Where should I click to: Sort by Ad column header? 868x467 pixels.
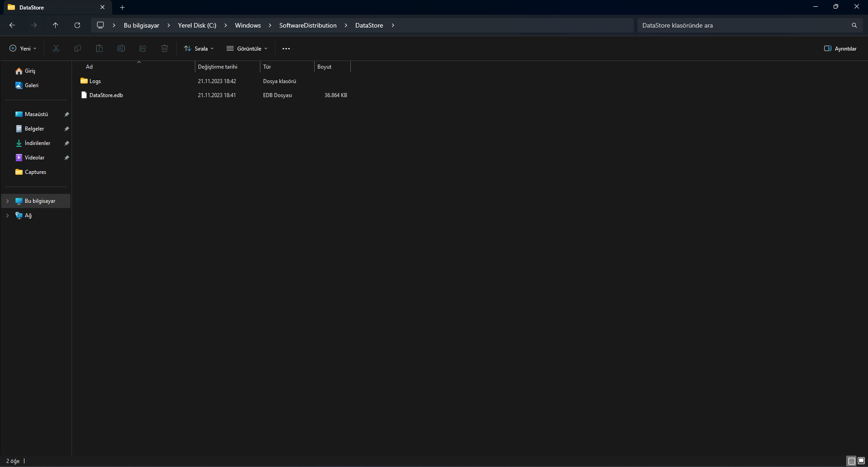(x=138, y=67)
